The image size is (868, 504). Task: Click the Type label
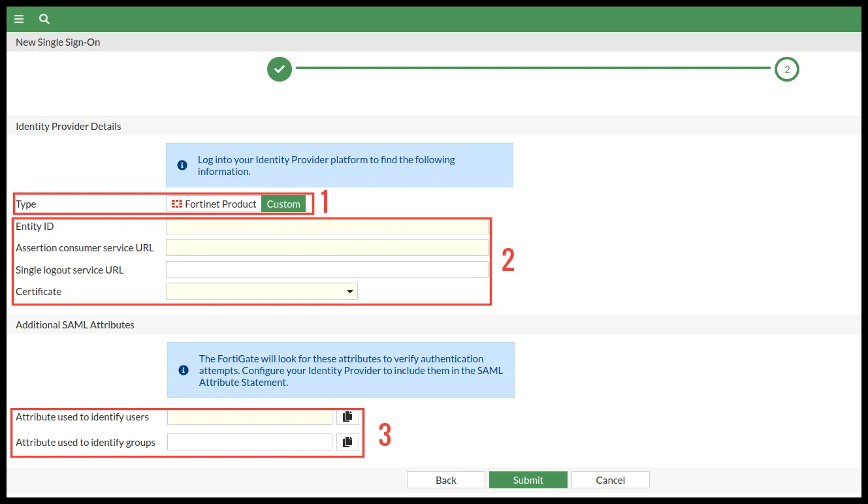[26, 204]
